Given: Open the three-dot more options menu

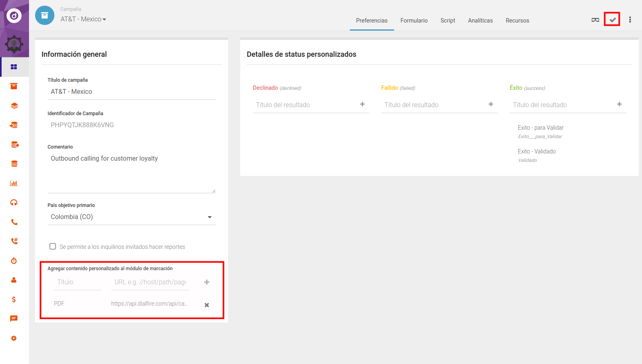Looking at the screenshot, I should pyautogui.click(x=630, y=20).
